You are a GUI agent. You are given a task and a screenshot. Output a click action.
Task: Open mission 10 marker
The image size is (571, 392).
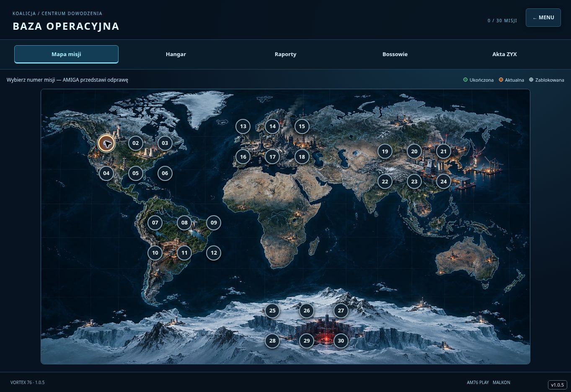[155, 253]
